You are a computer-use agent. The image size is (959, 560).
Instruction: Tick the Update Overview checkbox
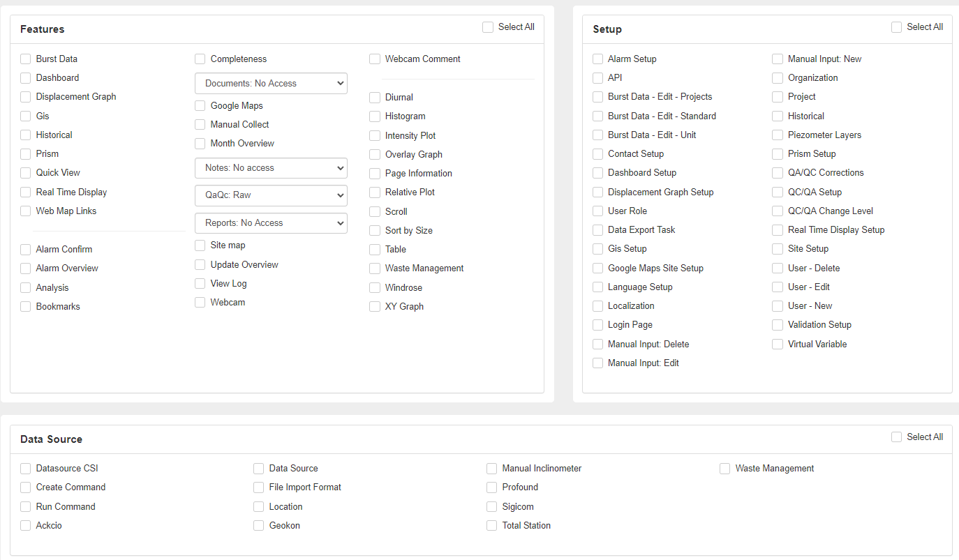[x=200, y=265]
